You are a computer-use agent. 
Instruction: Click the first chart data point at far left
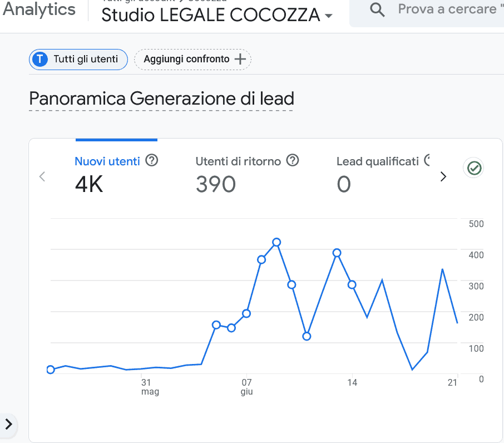(x=51, y=370)
